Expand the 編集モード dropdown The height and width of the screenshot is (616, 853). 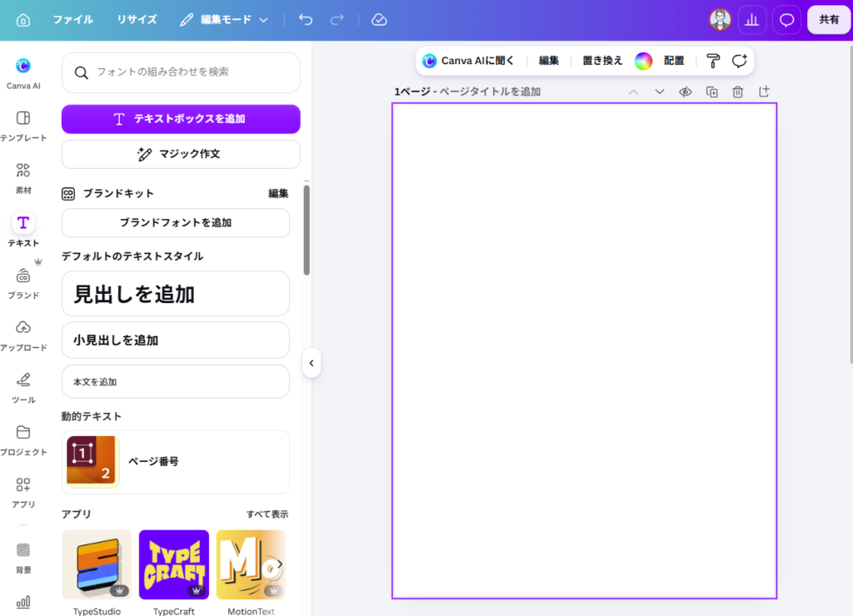224,20
